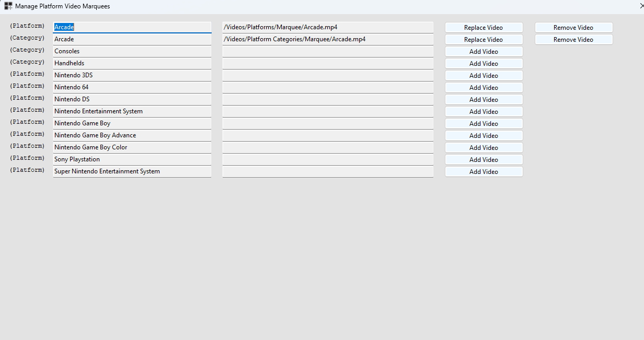Select the Nintendo Game Boy Color name field

[132, 147]
